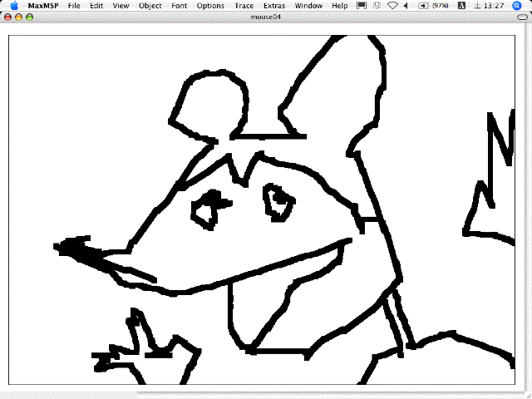The image size is (532, 399).
Task: Open the AirPort Wi-Fi status menu
Action: coord(392,6)
